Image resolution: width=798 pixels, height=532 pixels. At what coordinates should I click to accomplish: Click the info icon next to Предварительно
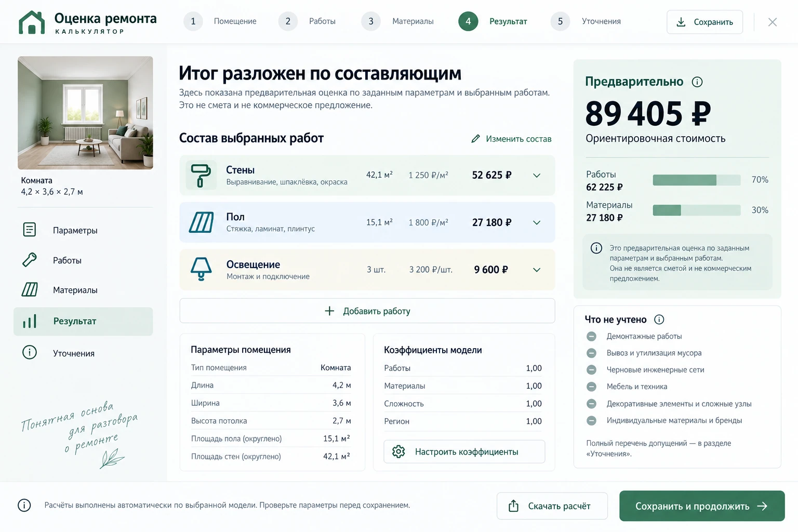pos(697,82)
